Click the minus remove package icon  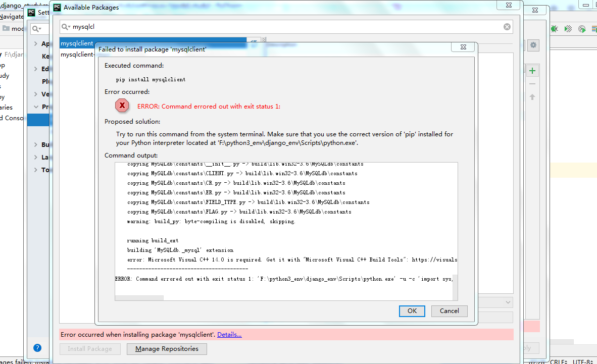point(532,84)
